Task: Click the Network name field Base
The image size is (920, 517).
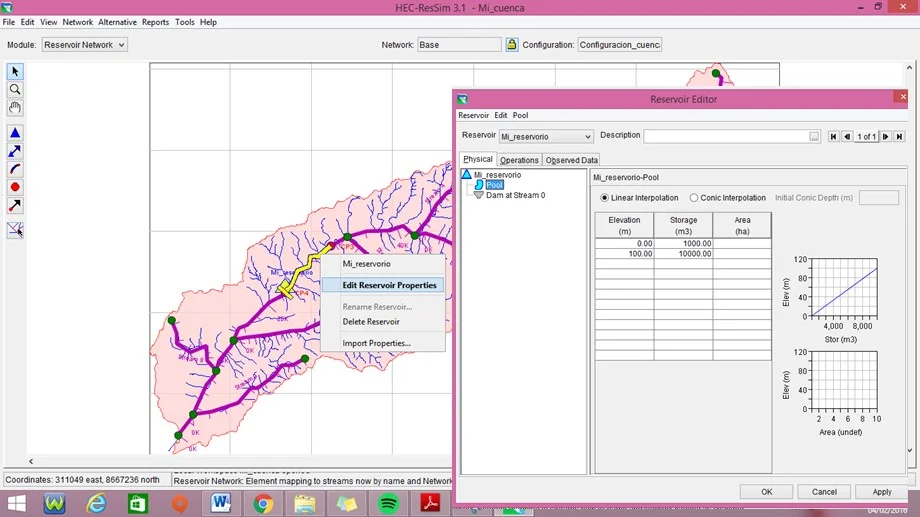Action: (x=459, y=45)
